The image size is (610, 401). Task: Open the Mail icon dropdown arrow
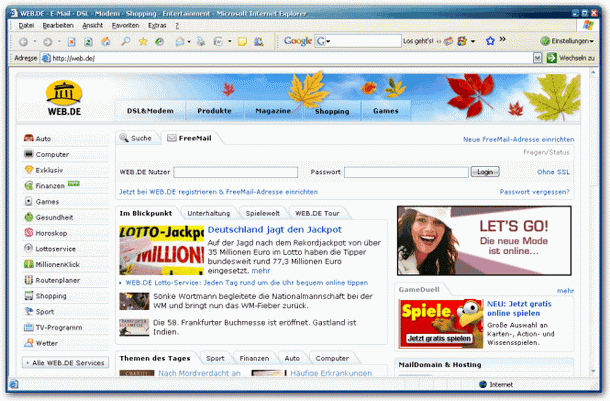(189, 41)
